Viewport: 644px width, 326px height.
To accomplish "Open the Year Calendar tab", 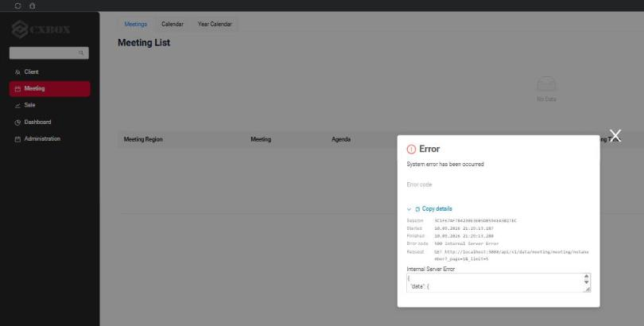I will point(215,24).
